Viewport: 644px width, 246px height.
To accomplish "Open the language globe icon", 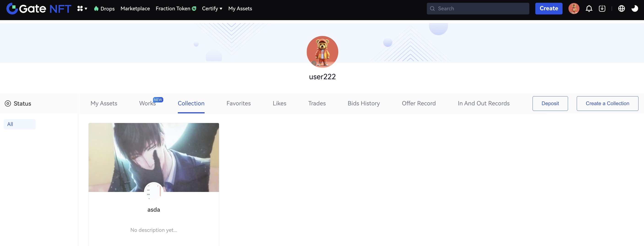I will tap(621, 9).
